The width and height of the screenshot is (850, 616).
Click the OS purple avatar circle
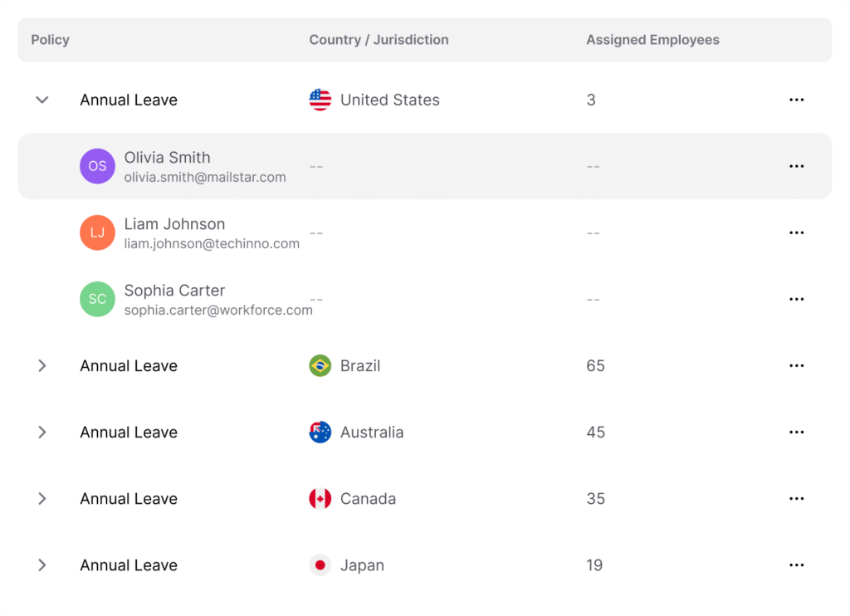tap(97, 166)
